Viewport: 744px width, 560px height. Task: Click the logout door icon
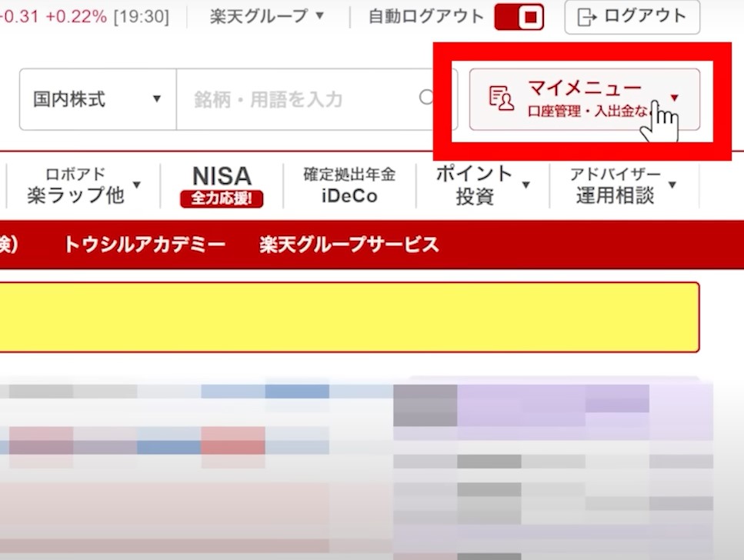click(586, 18)
